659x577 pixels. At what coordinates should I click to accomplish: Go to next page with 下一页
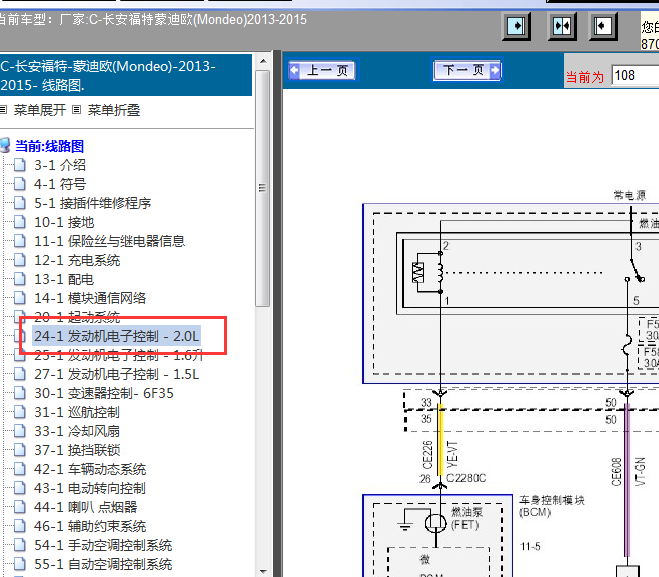(x=467, y=70)
